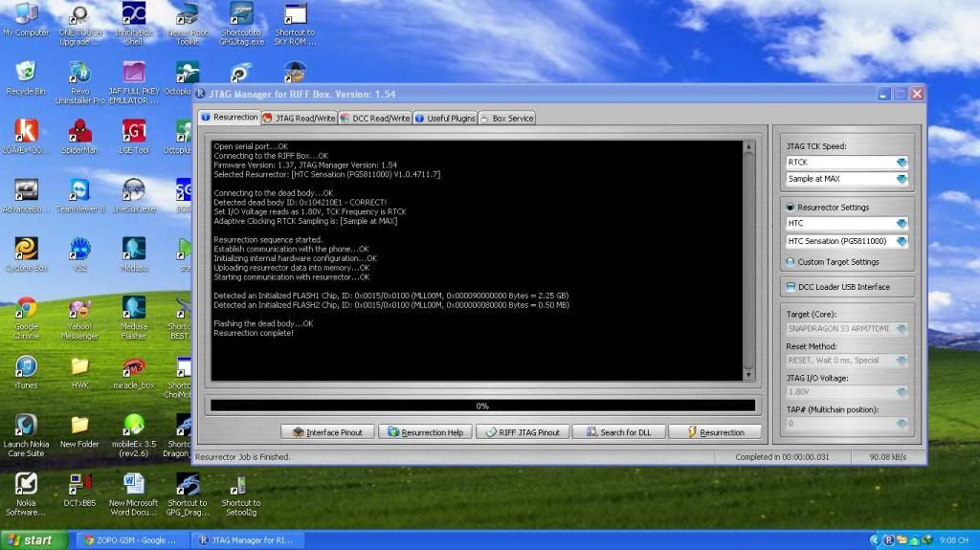Image resolution: width=980 pixels, height=550 pixels.
Task: Click the log scrollbar up arrow
Action: (x=748, y=147)
